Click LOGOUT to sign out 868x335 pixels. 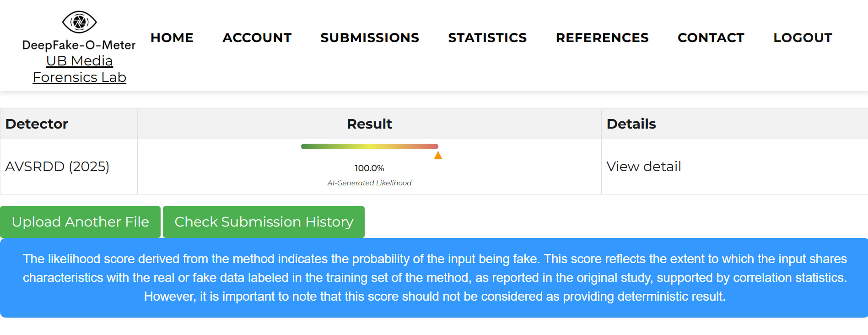coord(803,38)
